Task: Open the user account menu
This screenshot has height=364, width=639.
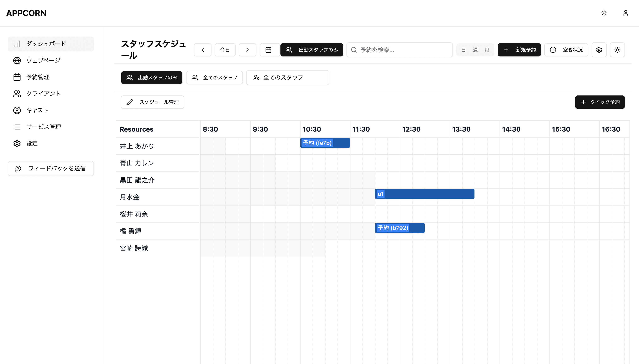Action: coord(625,13)
